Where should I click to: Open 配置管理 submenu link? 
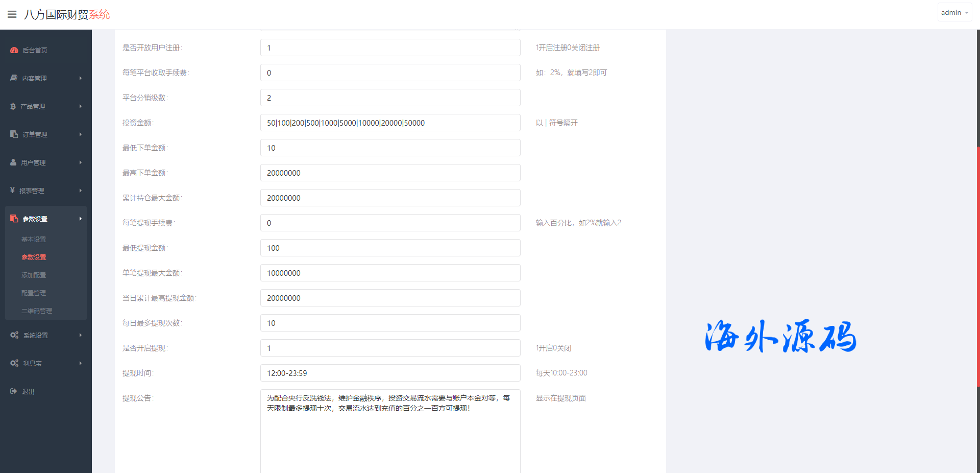(34, 293)
